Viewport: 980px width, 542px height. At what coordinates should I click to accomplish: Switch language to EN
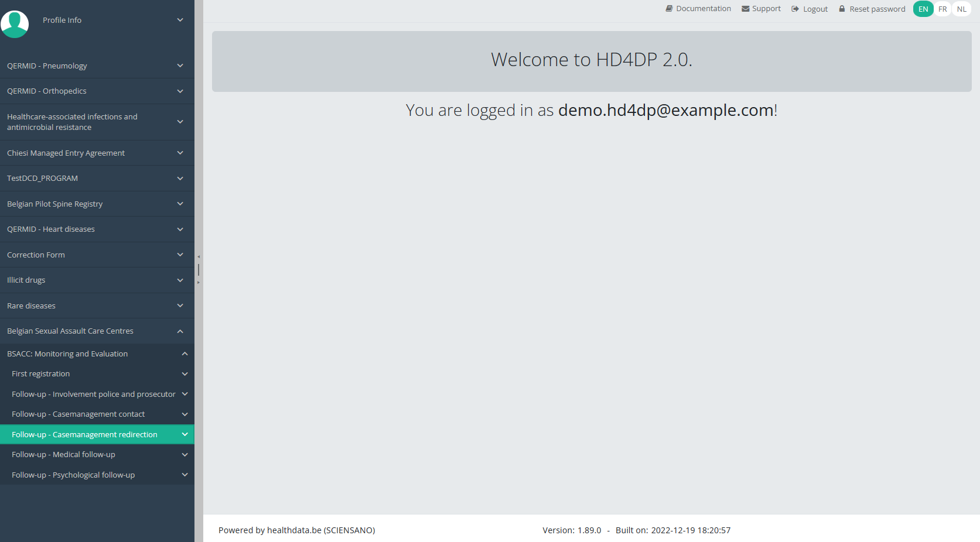coord(923,9)
